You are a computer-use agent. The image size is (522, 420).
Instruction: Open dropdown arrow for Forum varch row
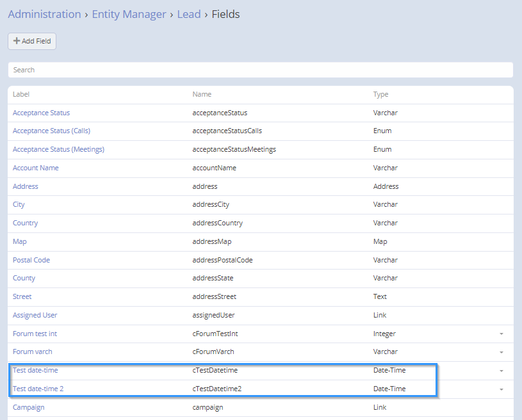click(x=501, y=352)
